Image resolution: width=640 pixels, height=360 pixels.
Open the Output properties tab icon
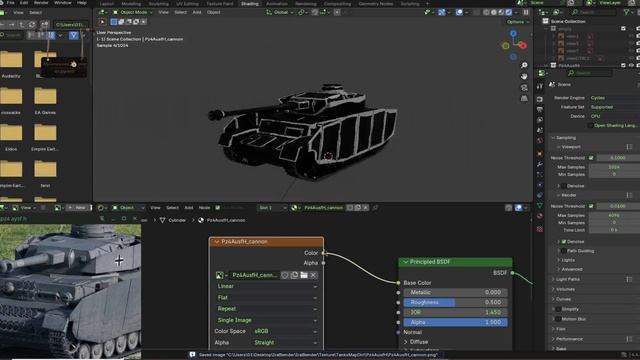pos(540,109)
